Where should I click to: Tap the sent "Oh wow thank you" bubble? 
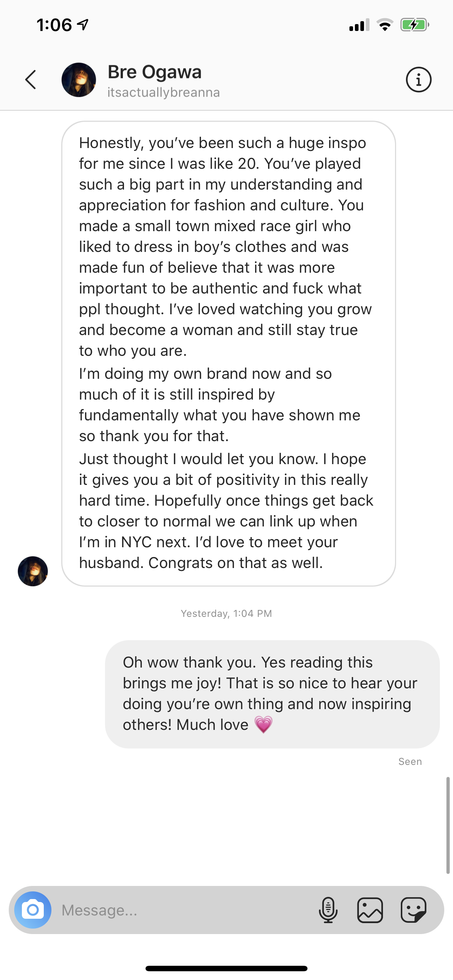point(272,694)
